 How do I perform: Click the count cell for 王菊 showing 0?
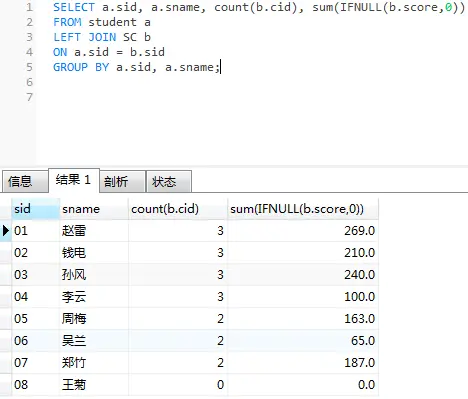[178, 385]
